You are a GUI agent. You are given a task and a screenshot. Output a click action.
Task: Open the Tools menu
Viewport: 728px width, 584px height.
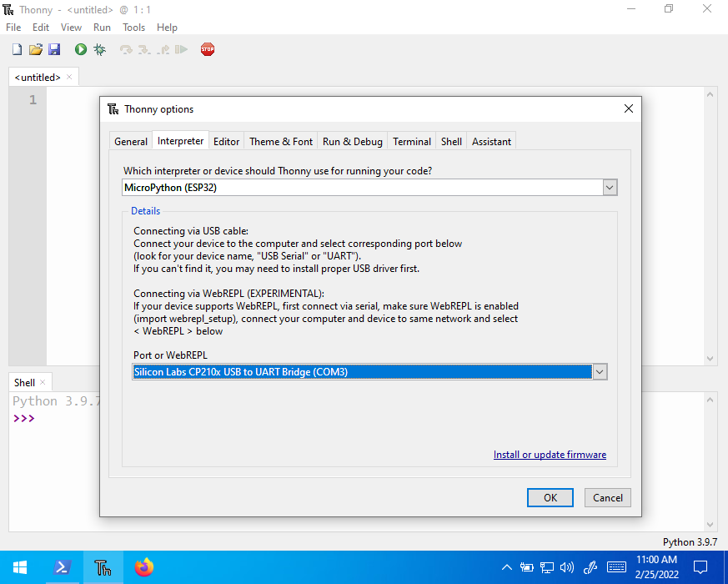point(133,28)
